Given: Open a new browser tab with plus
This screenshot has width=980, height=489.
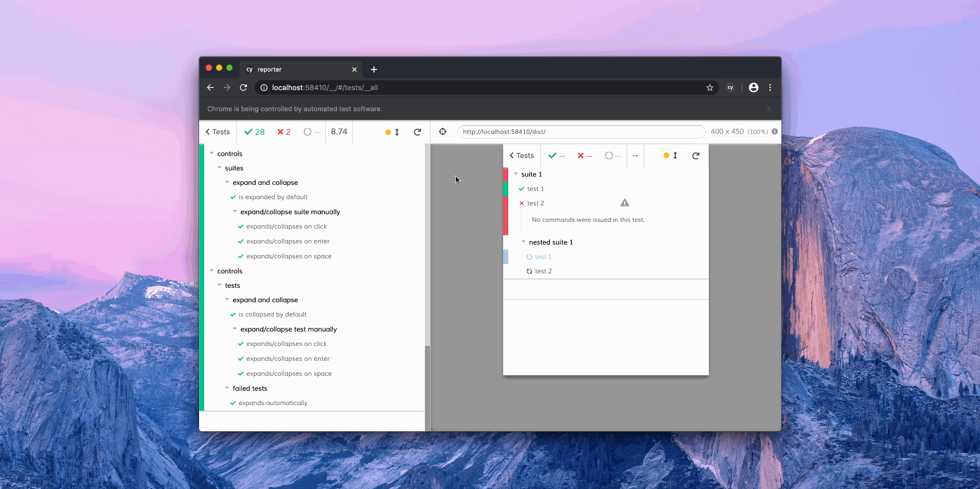Looking at the screenshot, I should click(x=374, y=69).
